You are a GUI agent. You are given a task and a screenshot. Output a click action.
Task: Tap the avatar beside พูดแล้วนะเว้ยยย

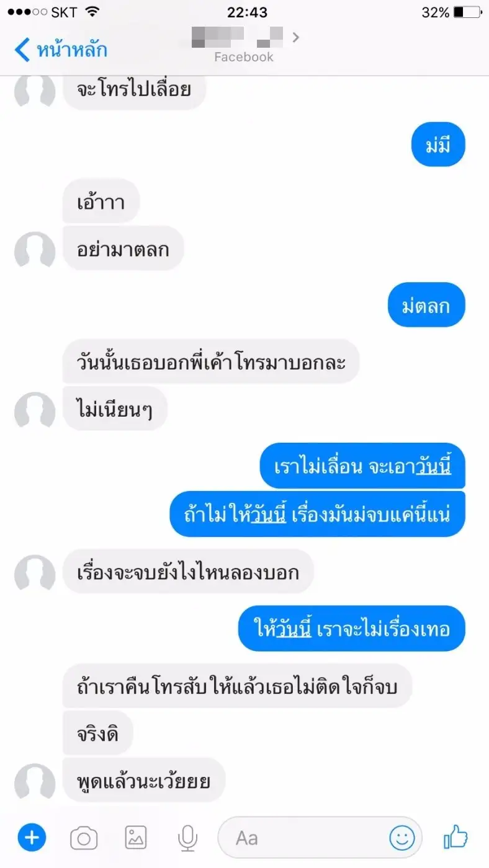(x=35, y=781)
